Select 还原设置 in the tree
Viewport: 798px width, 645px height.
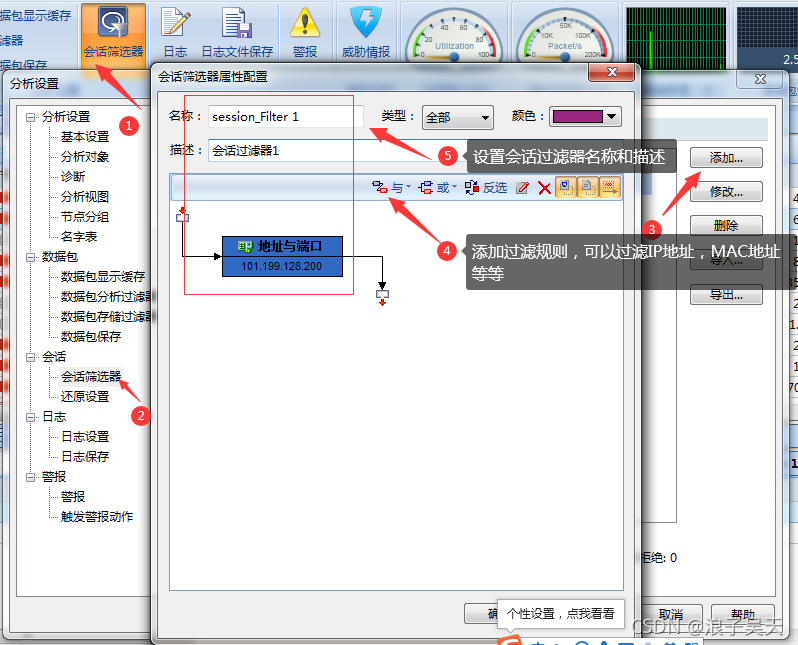pos(85,397)
